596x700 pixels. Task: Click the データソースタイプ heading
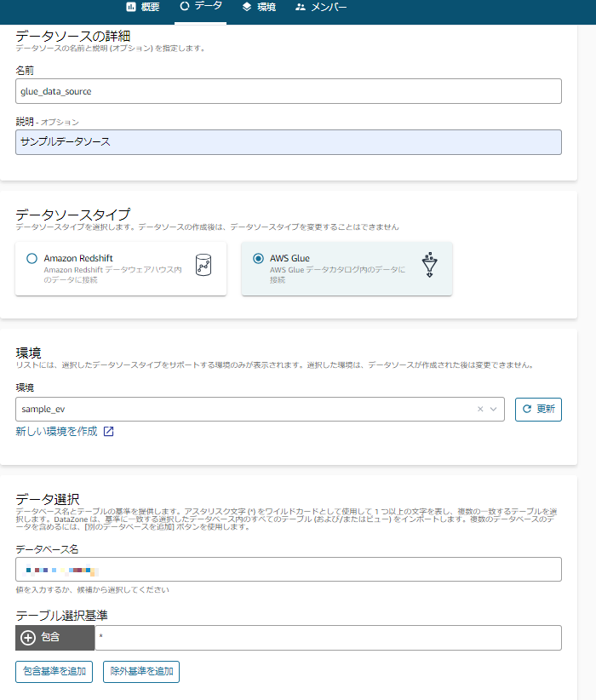pyautogui.click(x=72, y=215)
